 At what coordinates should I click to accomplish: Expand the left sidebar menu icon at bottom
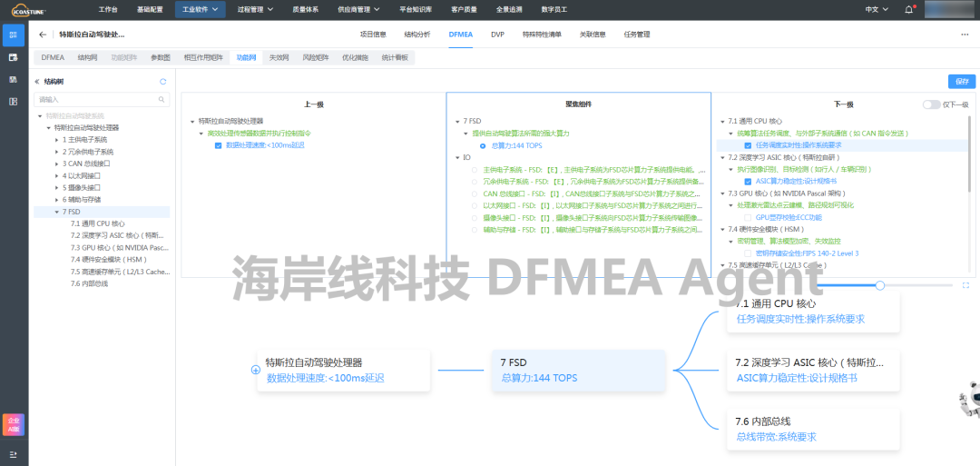14,453
